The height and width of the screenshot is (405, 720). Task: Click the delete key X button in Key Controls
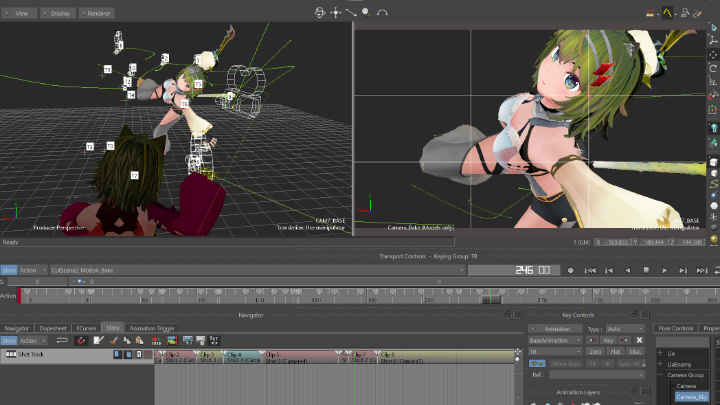pos(639,340)
